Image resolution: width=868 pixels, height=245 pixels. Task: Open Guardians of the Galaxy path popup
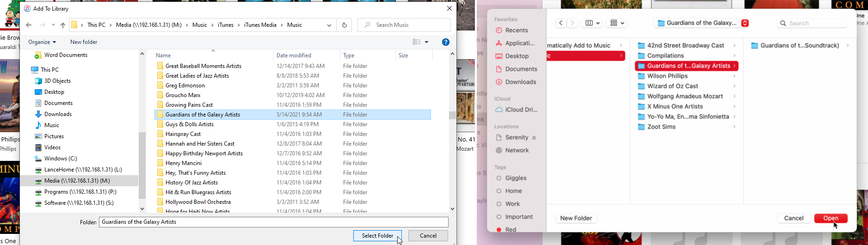(x=702, y=23)
